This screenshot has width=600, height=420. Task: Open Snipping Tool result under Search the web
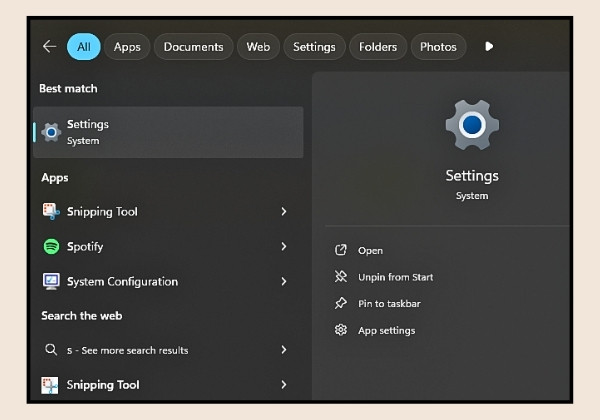point(166,385)
